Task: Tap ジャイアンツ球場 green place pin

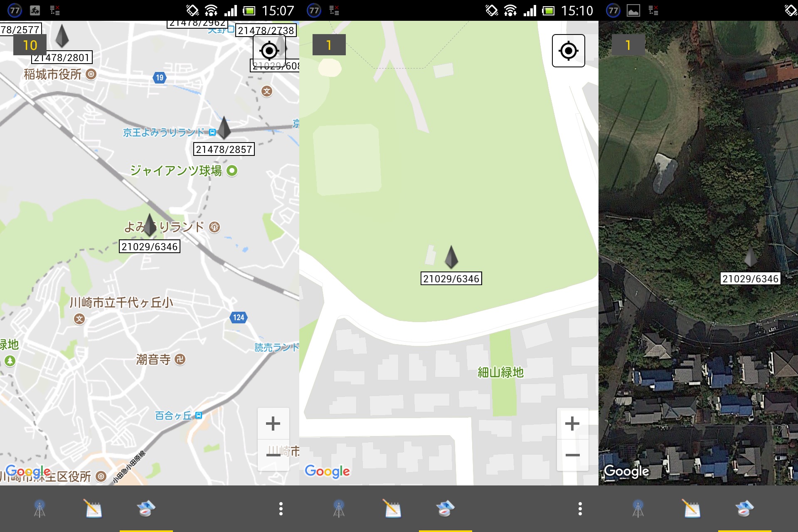Action: click(232, 170)
